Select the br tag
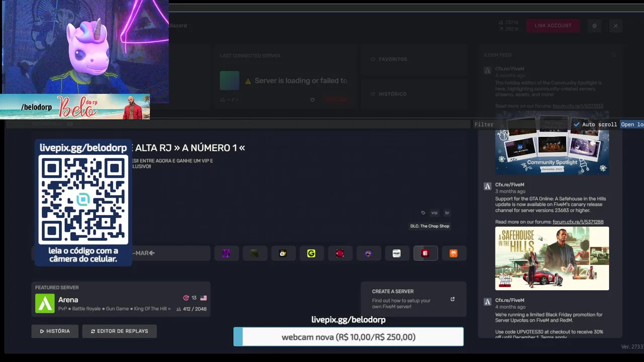644x362 pixels. tap(447, 213)
